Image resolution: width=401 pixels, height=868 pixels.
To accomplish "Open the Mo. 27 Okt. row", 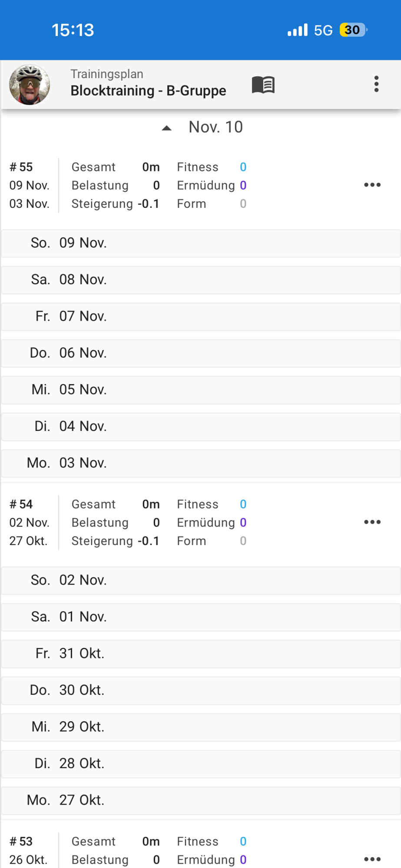I will (201, 800).
